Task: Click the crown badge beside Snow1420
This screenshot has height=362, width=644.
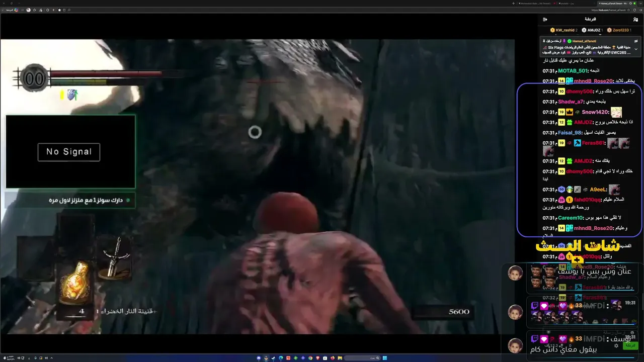Action: point(570,112)
